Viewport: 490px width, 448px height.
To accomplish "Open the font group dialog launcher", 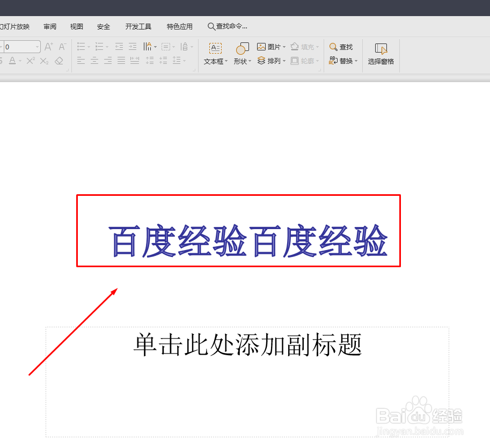I will [x=68, y=70].
